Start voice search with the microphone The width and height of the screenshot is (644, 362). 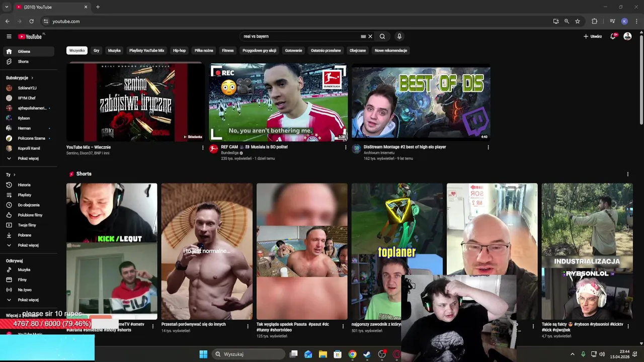pos(399,36)
